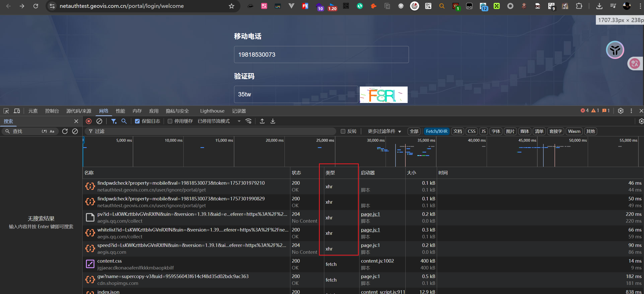Uncheck the 保留日志 checkbox
This screenshot has height=294, width=644.
pos(137,121)
